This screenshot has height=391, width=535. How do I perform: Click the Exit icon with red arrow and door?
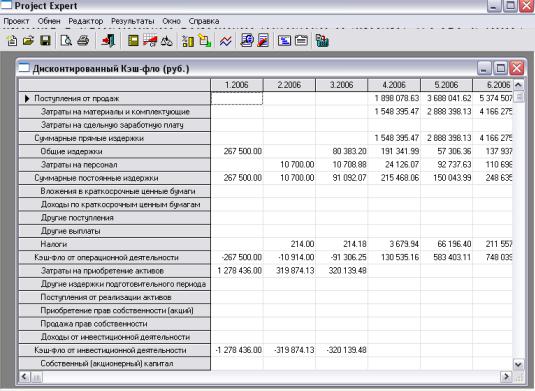pyautogui.click(x=108, y=41)
